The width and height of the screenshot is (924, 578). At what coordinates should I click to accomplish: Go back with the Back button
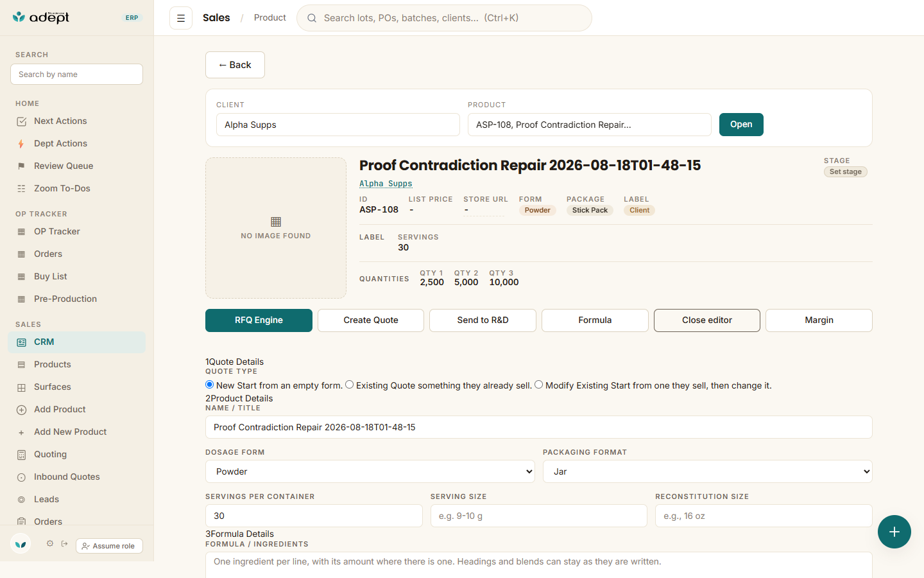click(235, 65)
